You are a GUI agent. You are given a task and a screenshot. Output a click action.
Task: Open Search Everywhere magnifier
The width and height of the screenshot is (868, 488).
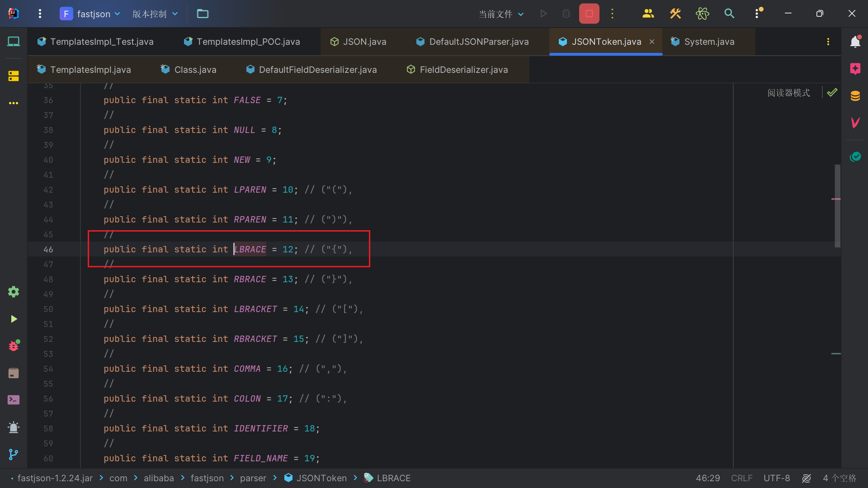click(x=729, y=14)
